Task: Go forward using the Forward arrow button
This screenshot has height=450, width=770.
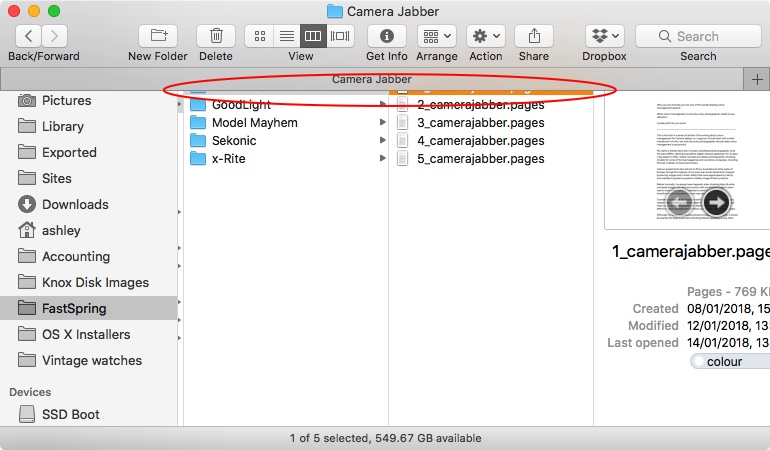Action: (55, 36)
